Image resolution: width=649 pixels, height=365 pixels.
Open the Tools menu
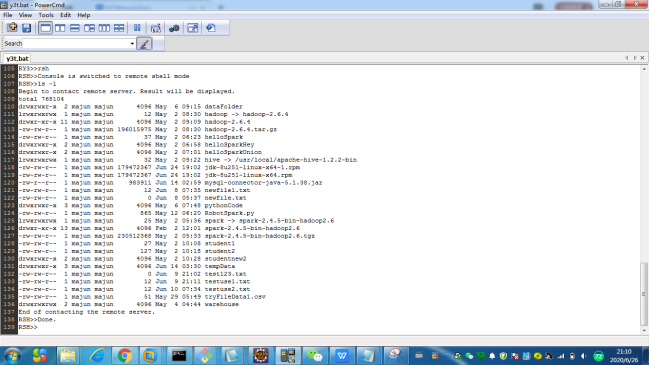[x=46, y=15]
